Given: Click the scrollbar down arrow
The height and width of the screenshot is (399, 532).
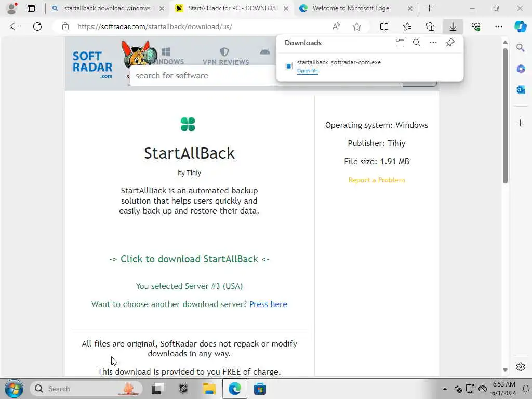Looking at the screenshot, I should 505,370.
